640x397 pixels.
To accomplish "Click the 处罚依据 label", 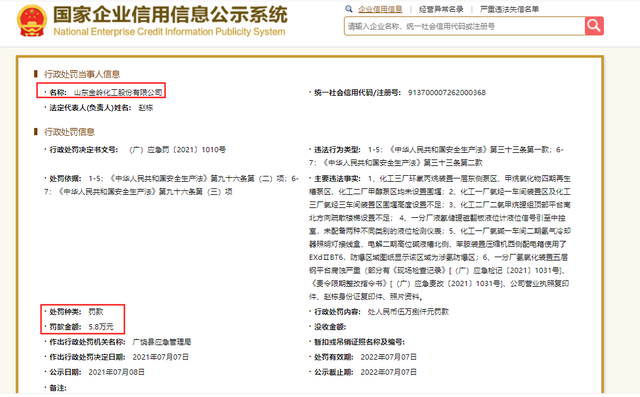I will click(65, 179).
